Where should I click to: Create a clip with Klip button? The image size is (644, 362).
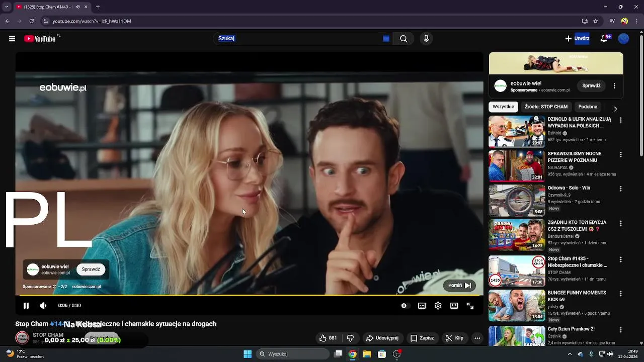coord(454,338)
